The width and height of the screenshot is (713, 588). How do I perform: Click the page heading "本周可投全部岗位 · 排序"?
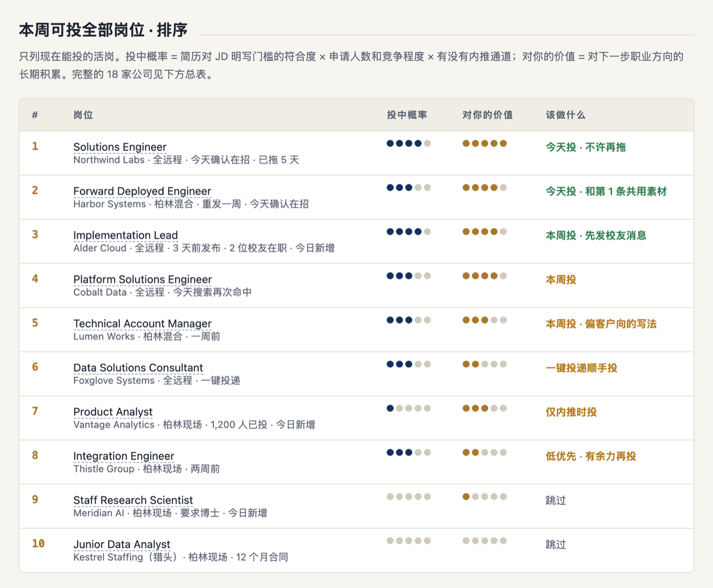[103, 30]
